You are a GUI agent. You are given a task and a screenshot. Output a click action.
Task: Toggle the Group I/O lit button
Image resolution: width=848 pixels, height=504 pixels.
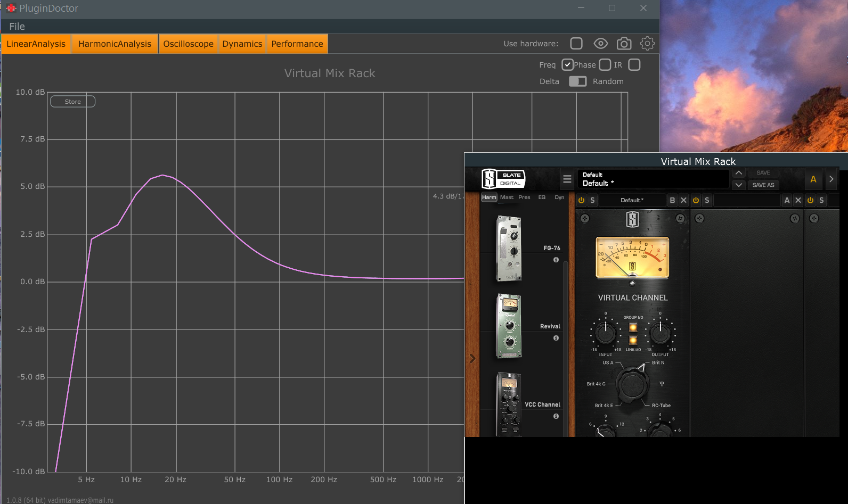pos(633,328)
